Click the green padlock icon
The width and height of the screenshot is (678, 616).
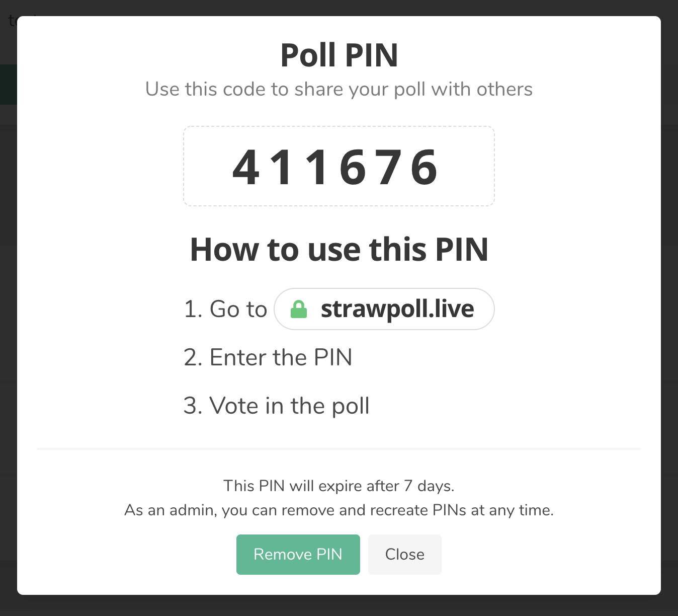click(x=299, y=309)
